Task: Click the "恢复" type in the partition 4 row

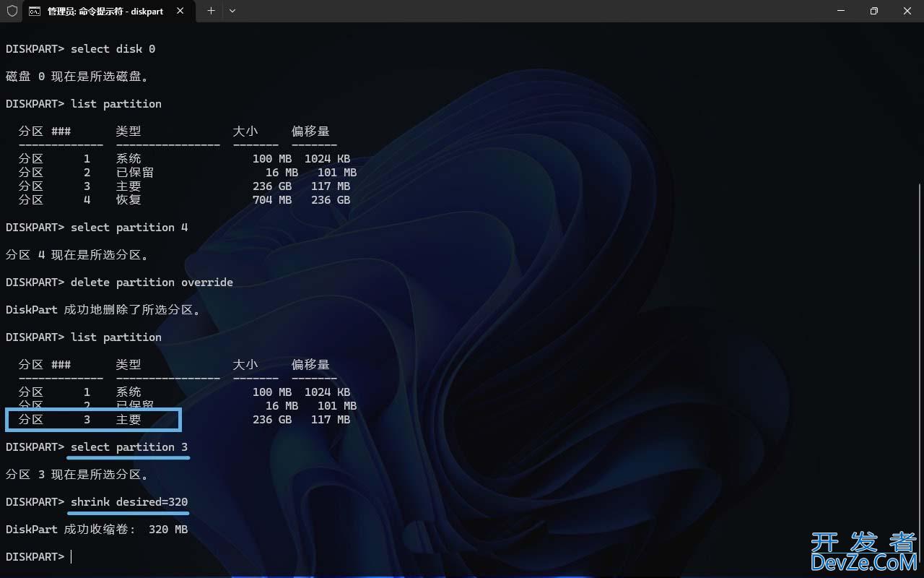Action: click(x=128, y=200)
